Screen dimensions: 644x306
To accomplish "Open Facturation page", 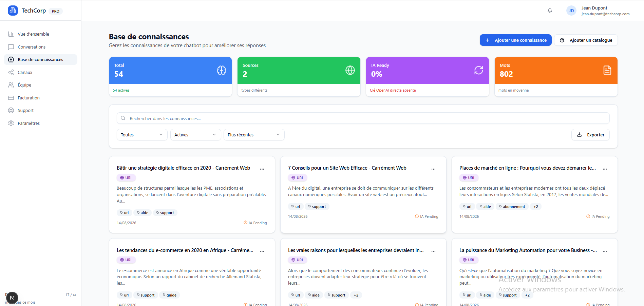I will (x=40, y=98).
